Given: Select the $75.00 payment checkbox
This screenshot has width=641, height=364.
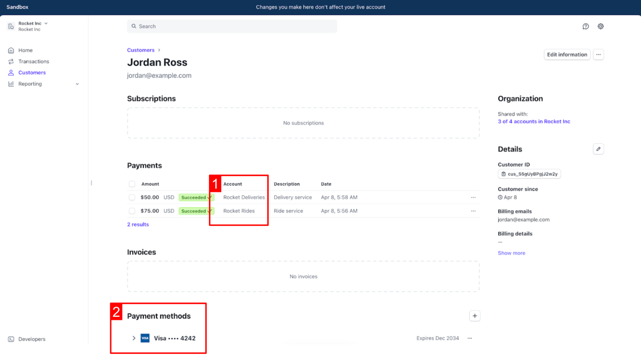Looking at the screenshot, I should pos(132,211).
